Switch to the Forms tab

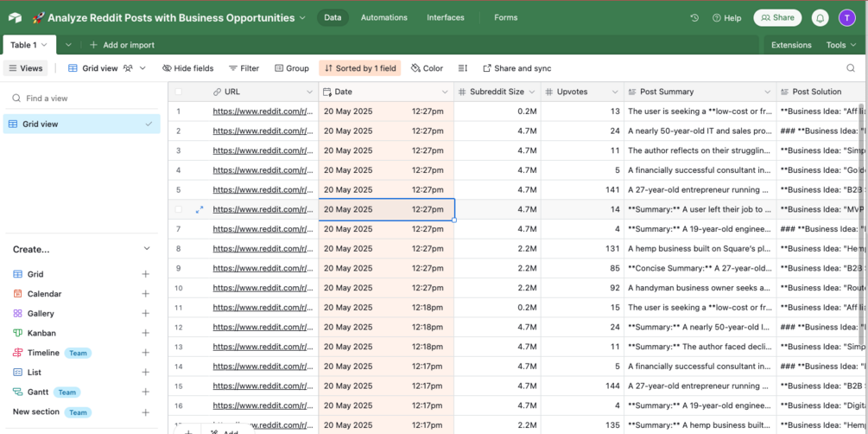pos(506,18)
